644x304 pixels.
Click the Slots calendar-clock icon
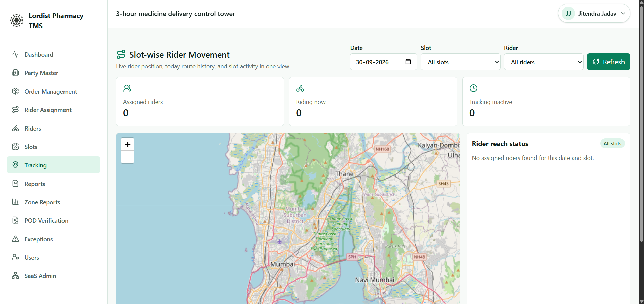tap(15, 146)
